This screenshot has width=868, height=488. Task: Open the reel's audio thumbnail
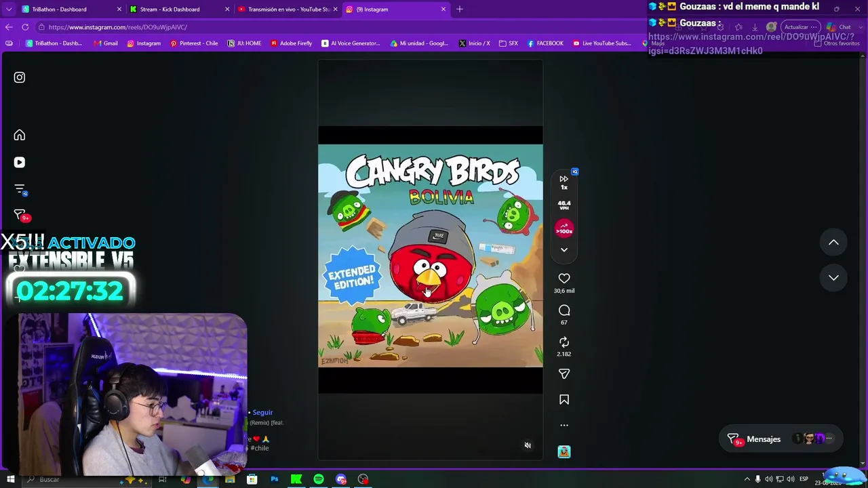click(x=564, y=452)
